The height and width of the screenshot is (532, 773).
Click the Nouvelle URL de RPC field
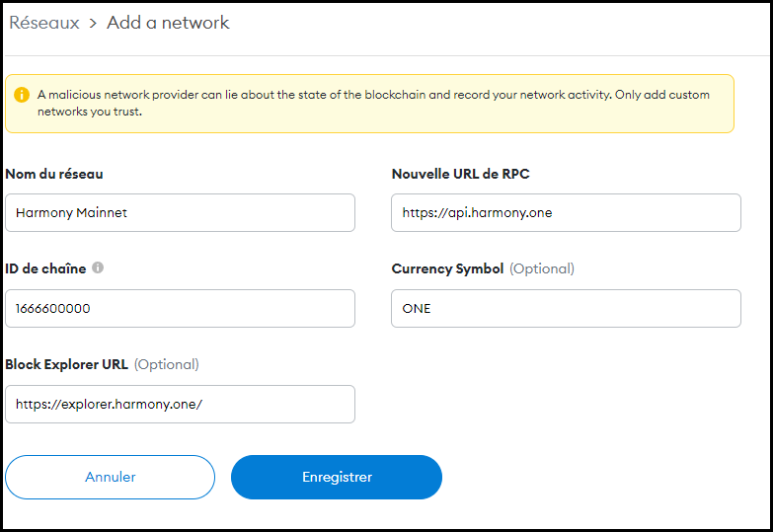pyautogui.click(x=566, y=212)
